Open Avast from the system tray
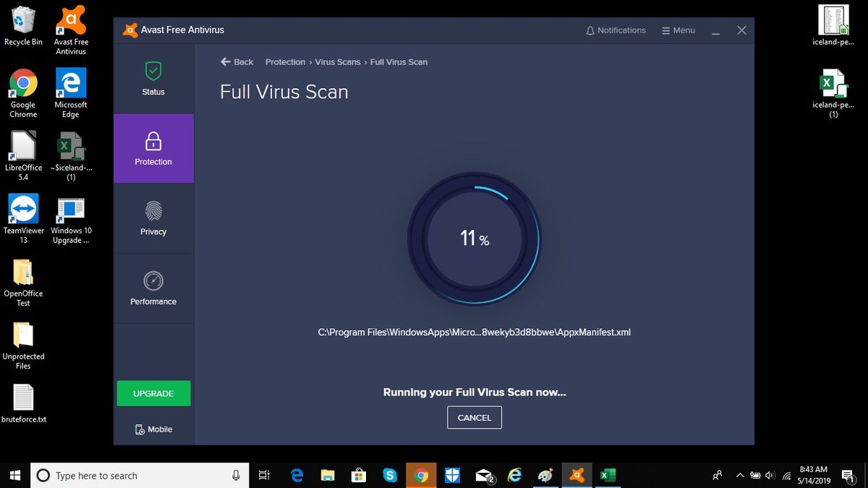Image resolution: width=868 pixels, height=488 pixels. click(576, 475)
